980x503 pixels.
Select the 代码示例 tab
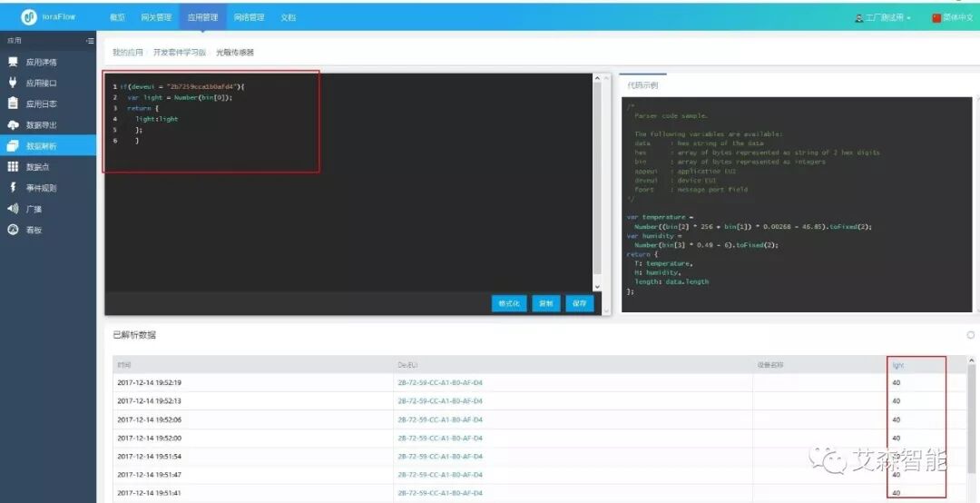(642, 85)
